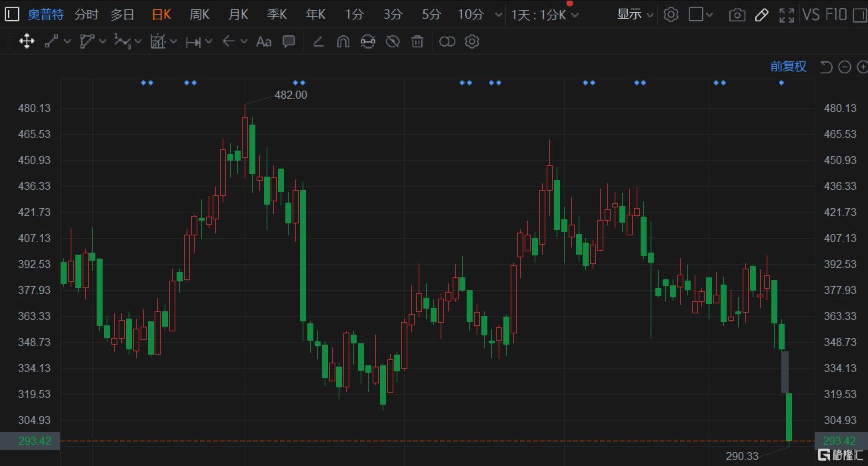Toggle the left sidebar panel icon

tap(13, 14)
